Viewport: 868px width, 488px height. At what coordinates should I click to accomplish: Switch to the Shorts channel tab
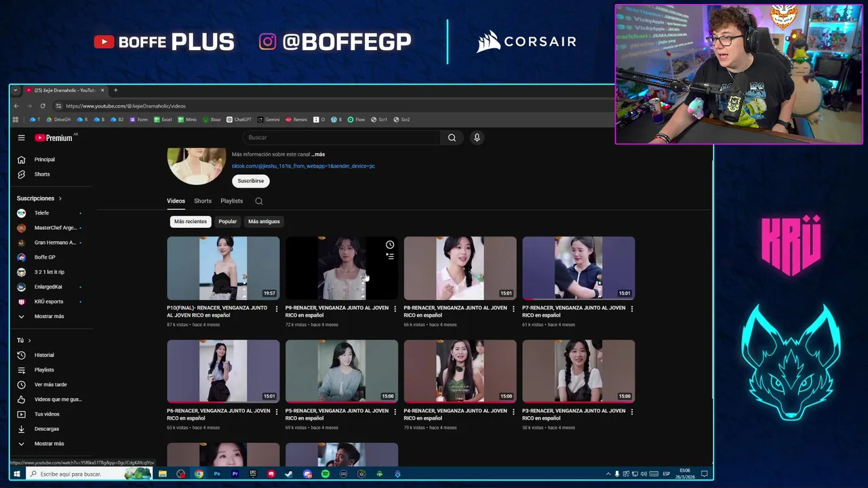point(203,201)
